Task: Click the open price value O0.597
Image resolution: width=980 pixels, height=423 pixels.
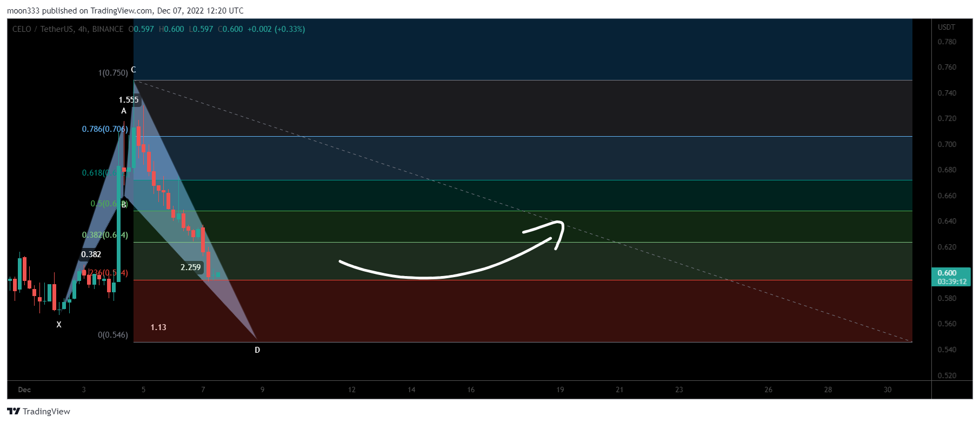Action: pos(141,29)
